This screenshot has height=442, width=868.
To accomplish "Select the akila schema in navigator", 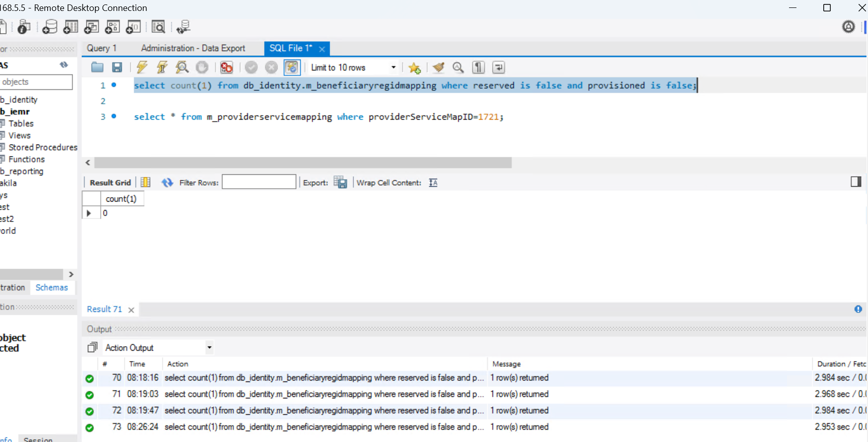I will (x=8, y=183).
